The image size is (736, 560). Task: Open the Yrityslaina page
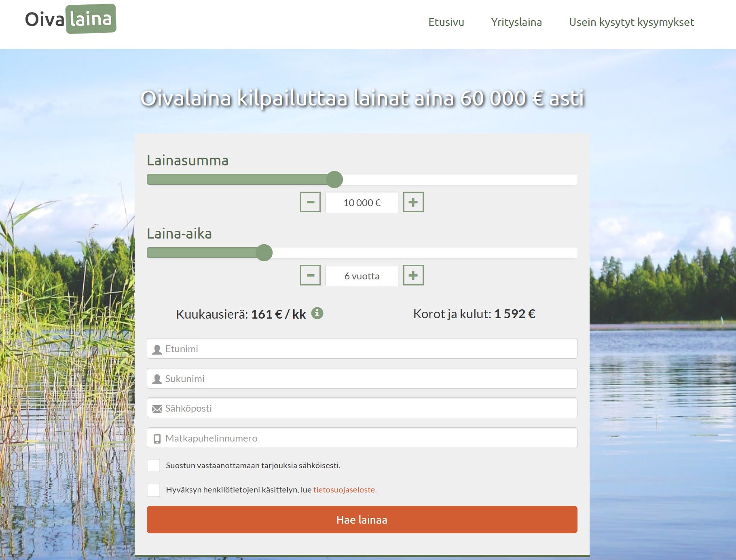516,22
